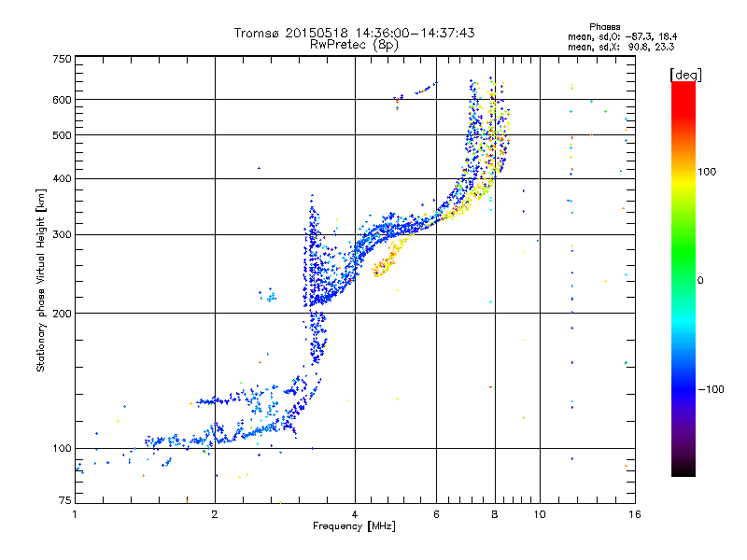Screen dimensions: 747x560
Task: Click the frequency axis tick label '8'
Action: (x=495, y=514)
